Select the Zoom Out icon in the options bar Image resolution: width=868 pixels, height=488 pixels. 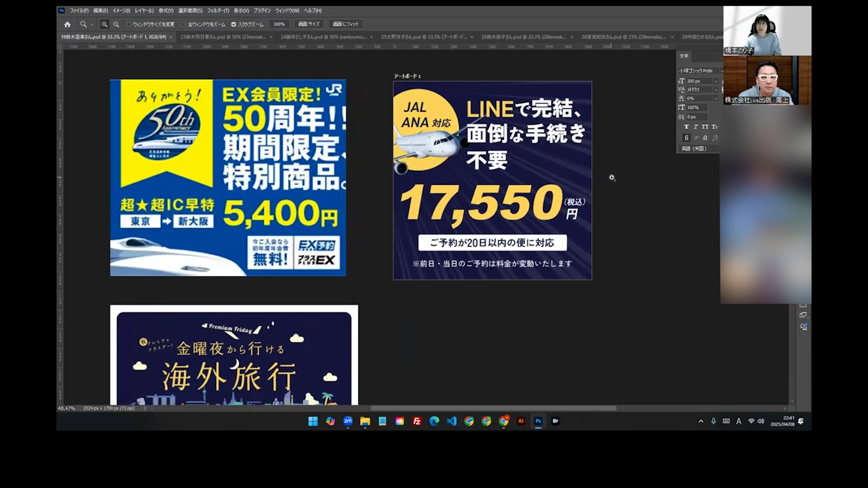pyautogui.click(x=116, y=24)
